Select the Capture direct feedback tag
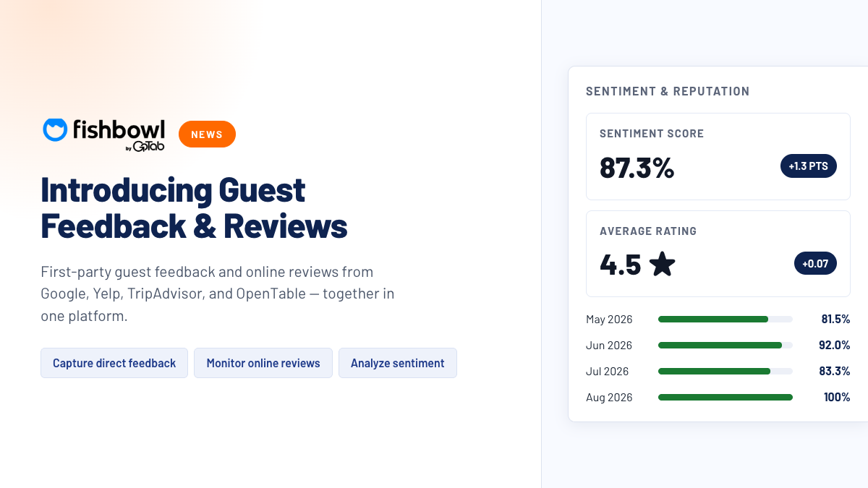868x488 pixels. [x=114, y=363]
